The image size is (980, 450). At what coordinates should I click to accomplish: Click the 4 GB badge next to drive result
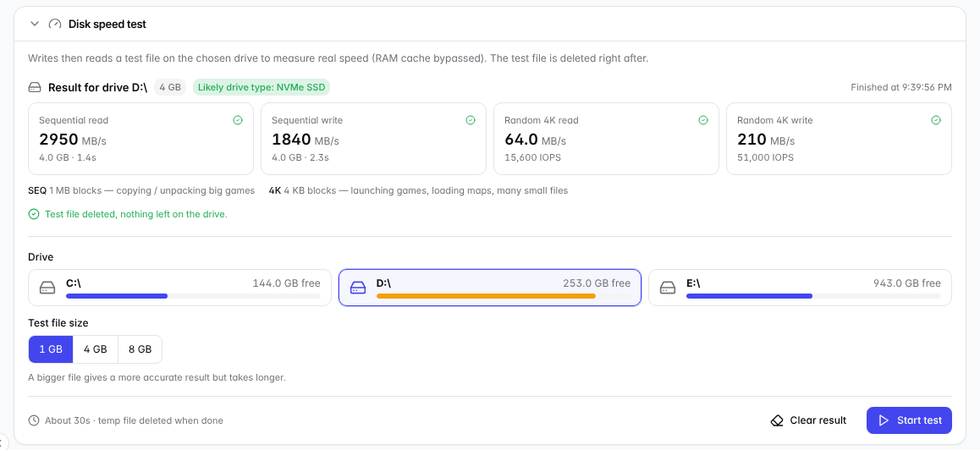click(170, 87)
